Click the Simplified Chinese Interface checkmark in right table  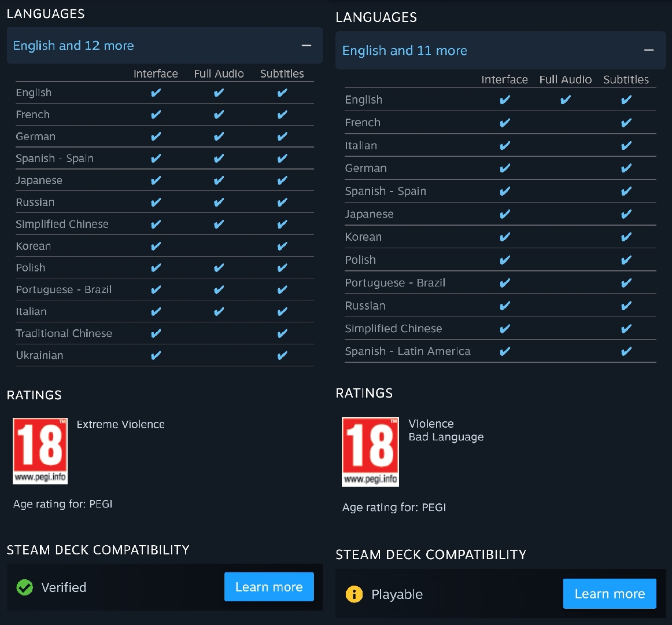coord(505,329)
